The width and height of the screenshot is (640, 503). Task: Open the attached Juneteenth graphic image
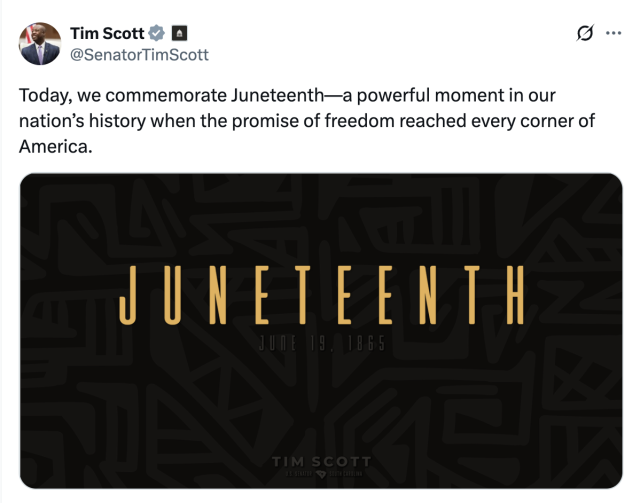pyautogui.click(x=321, y=331)
